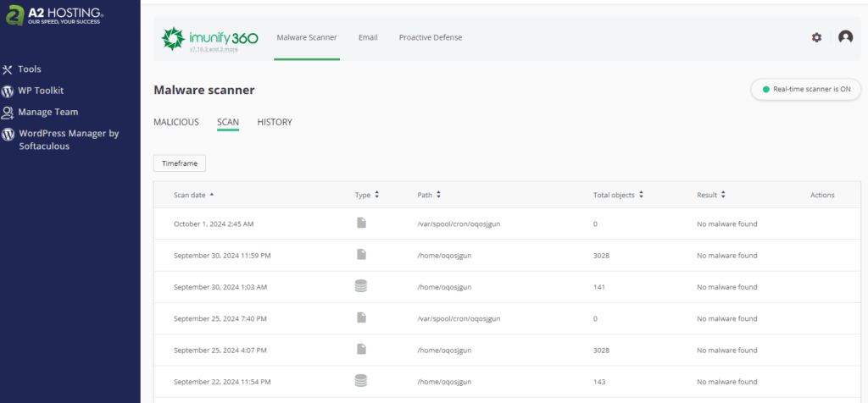Click the September 30, 2024 11:59 PM date
Screen dimensions: 868x403
222,256
